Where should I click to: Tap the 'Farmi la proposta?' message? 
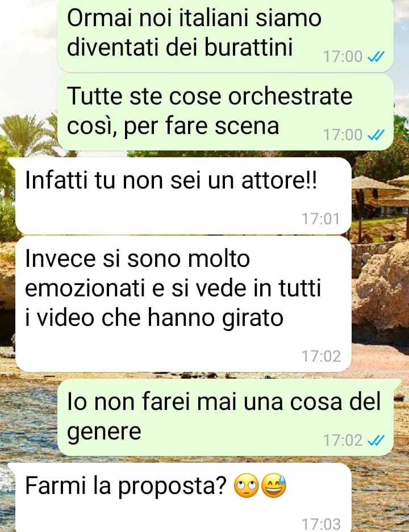(183, 497)
